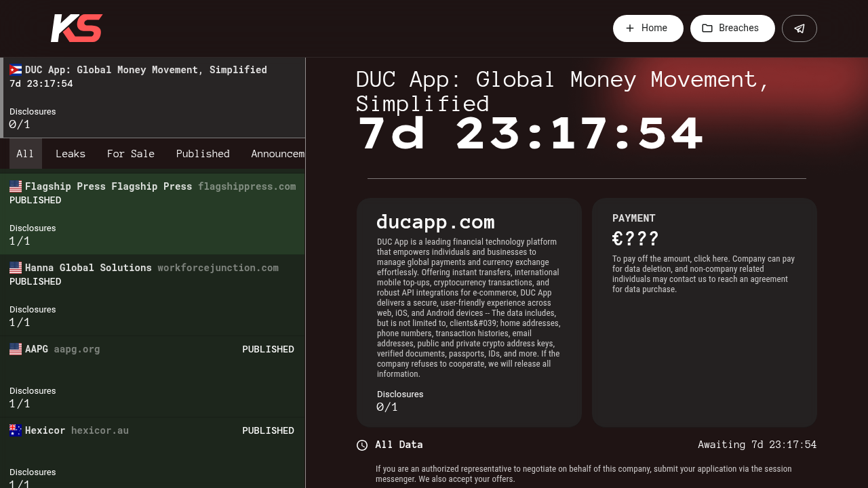Click the hexicor.au domain text

[100, 430]
